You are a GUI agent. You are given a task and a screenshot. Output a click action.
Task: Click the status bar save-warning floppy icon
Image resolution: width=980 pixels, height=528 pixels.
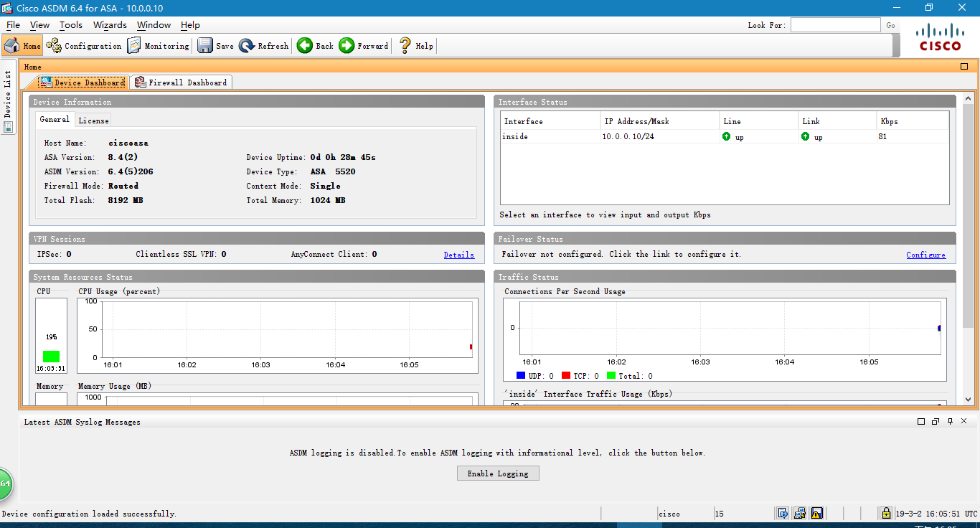817,513
